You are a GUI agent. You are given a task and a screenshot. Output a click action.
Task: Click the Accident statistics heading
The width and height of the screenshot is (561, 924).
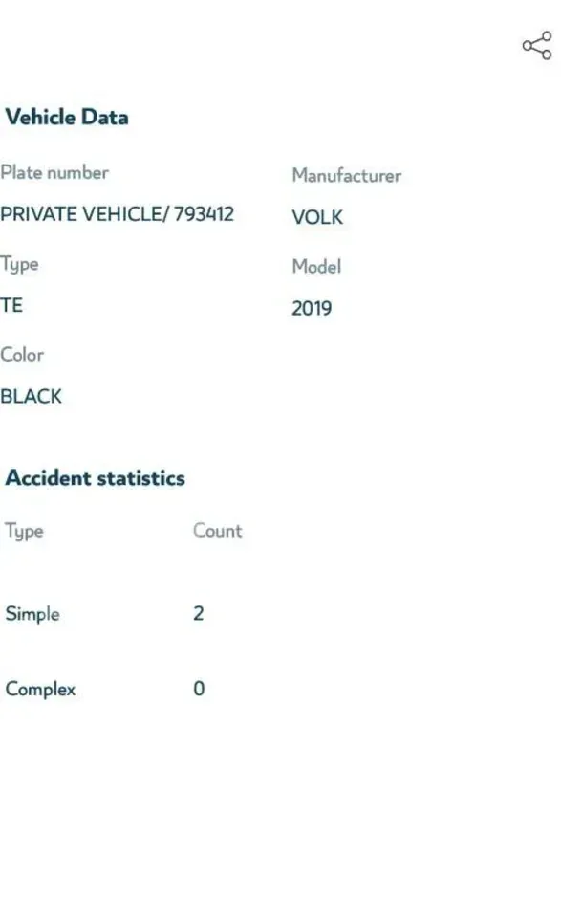coord(96,477)
